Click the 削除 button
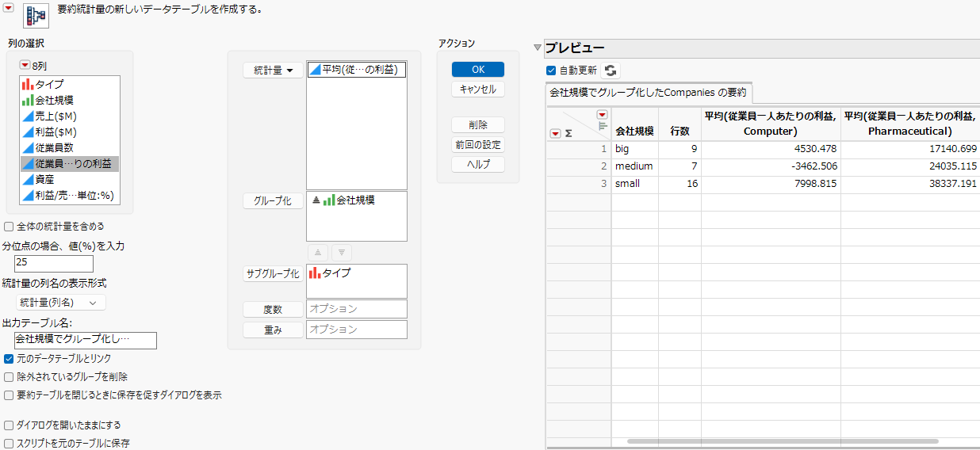Image resolution: width=980 pixels, height=450 pixels. pyautogui.click(x=478, y=125)
